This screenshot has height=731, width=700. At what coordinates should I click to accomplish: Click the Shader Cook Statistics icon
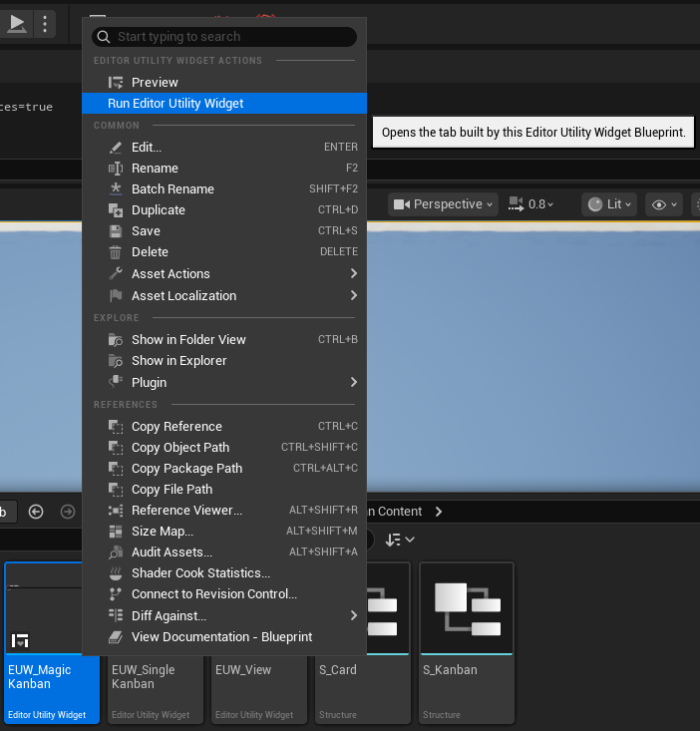[116, 573]
